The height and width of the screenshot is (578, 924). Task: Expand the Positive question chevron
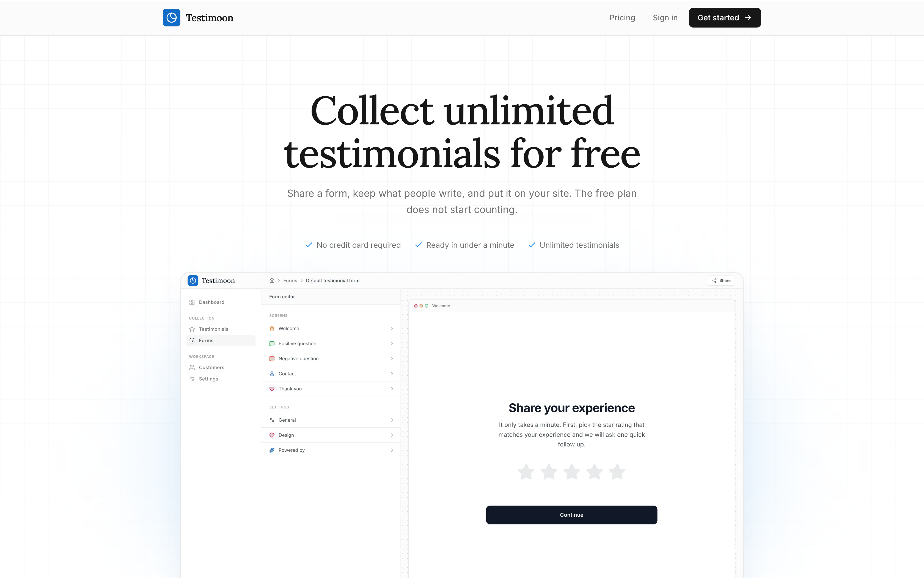(392, 344)
